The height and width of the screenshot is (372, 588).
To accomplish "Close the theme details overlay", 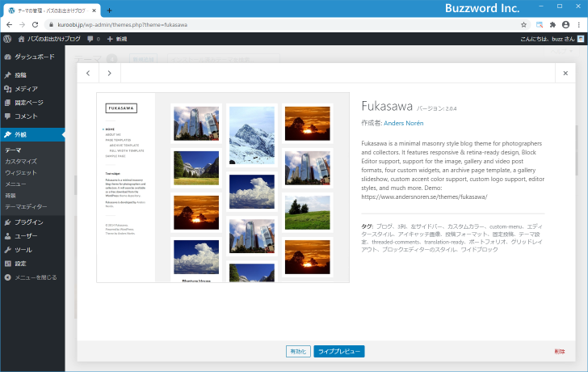I will pos(565,74).
